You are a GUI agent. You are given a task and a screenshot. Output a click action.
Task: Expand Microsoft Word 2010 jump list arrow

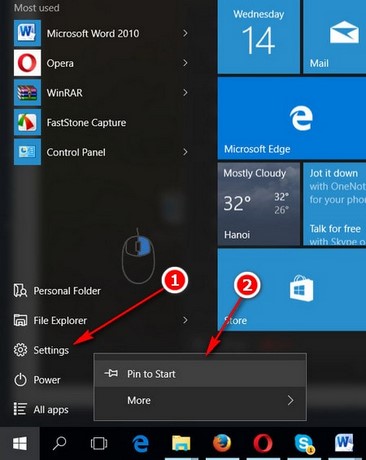pos(185,33)
